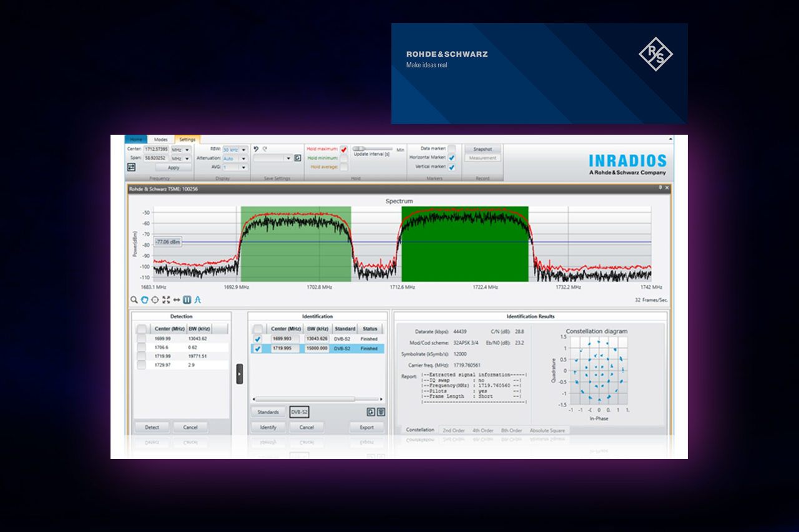
Task: Uncheck the Identification row 1719.995 checkbox
Action: (x=258, y=349)
